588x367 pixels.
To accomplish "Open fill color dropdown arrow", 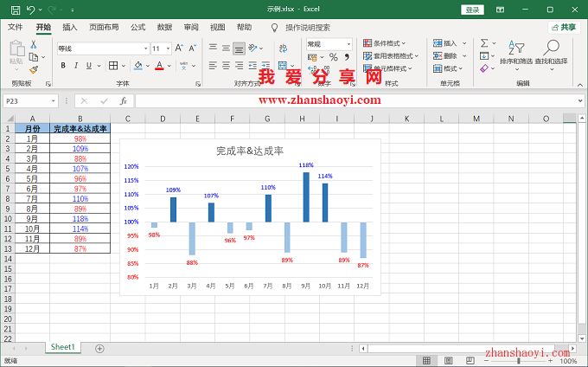I will click(x=148, y=66).
